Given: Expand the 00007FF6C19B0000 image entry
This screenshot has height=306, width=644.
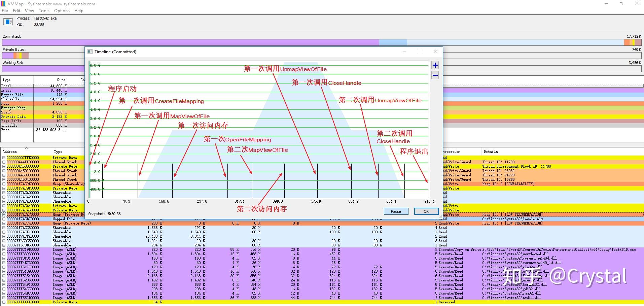Looking at the screenshot, I should (x=4, y=249).
